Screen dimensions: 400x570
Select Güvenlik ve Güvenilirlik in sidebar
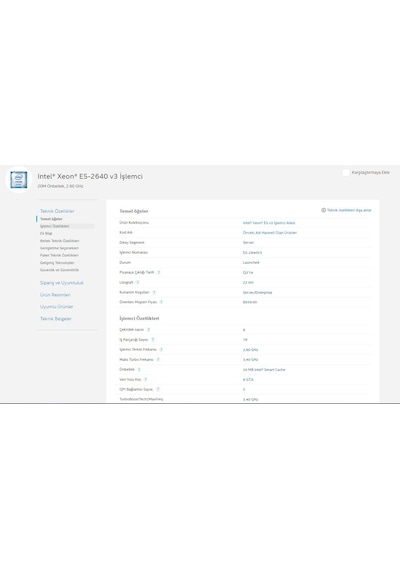pyautogui.click(x=59, y=270)
